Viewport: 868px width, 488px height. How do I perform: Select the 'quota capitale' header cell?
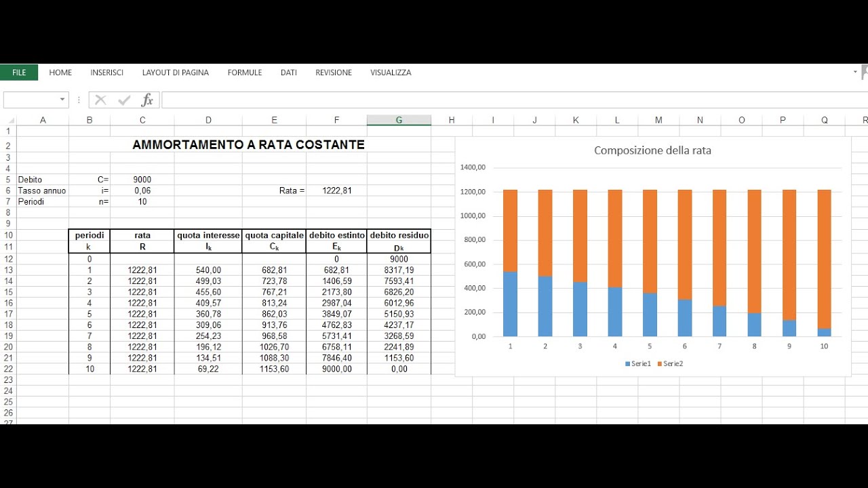point(274,235)
